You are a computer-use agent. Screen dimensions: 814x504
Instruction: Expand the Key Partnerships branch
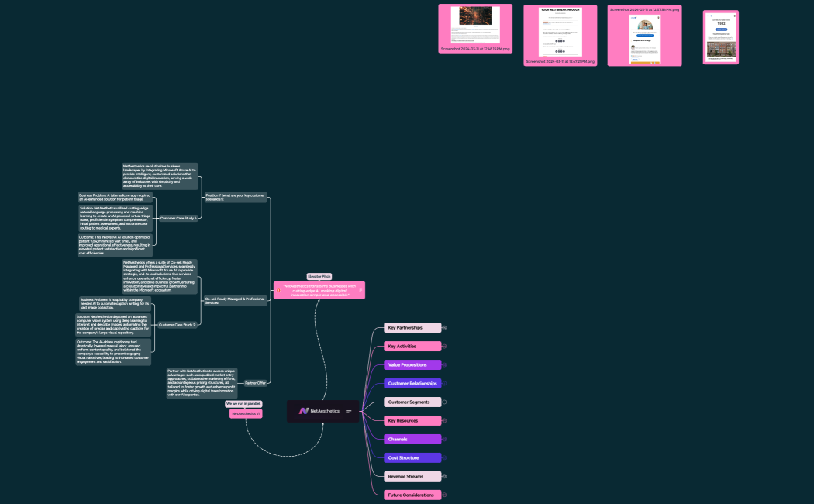[x=444, y=328]
